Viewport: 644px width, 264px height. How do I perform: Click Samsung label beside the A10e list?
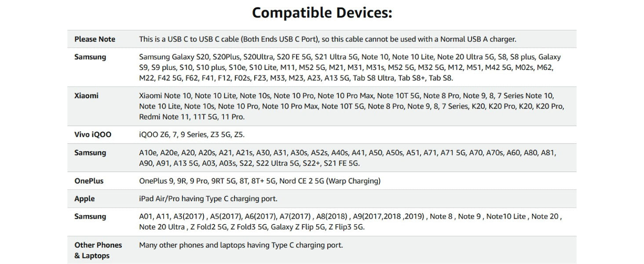90,153
